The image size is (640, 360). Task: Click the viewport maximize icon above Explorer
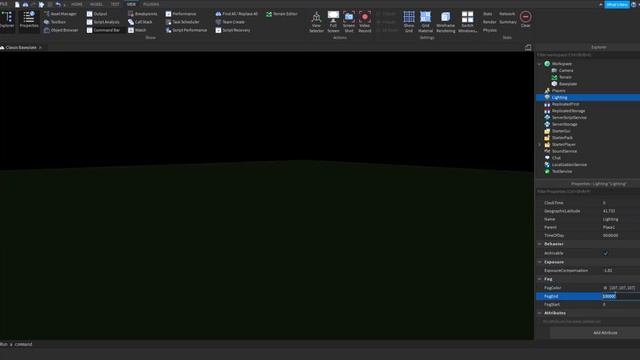pos(528,47)
